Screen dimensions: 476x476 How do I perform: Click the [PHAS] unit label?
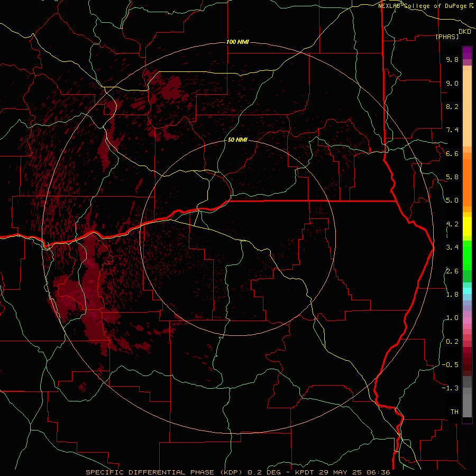(447, 36)
